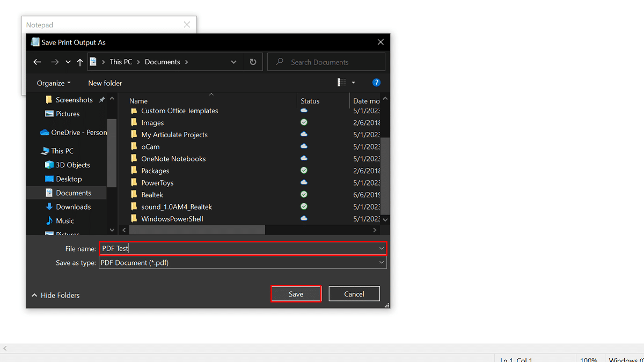
Task: Click the change view icon
Action: click(x=342, y=83)
